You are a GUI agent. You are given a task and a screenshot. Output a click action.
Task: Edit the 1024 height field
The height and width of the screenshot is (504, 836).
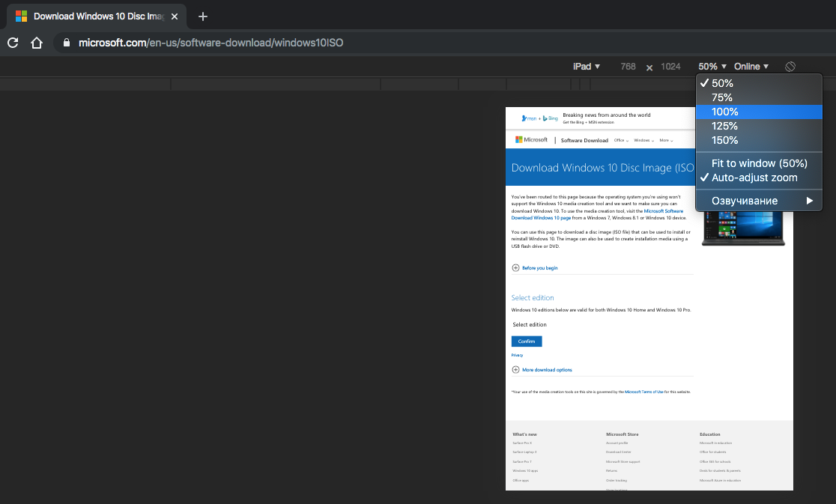(670, 67)
